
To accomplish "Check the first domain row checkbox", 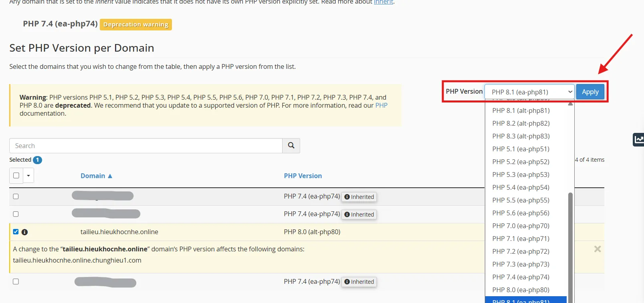I will (x=16, y=197).
